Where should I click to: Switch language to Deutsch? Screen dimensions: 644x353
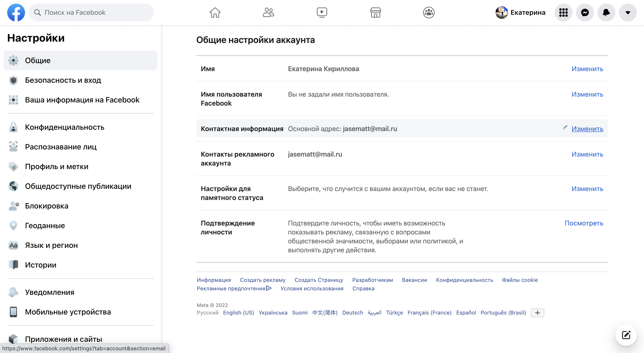[352, 313]
